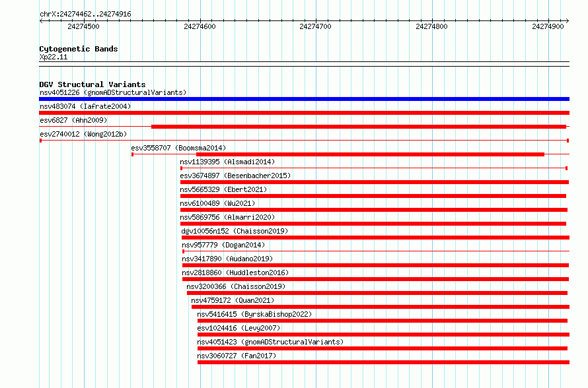This screenshot has width=588, height=388.
Task: Click ruler position 24274800
Action: [x=431, y=26]
